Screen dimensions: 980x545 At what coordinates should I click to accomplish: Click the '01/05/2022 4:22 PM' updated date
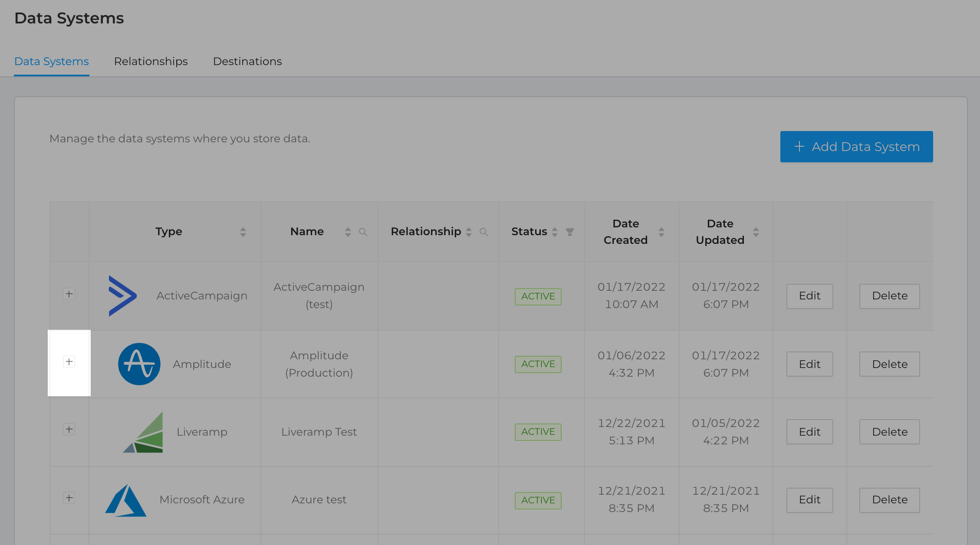(726, 432)
